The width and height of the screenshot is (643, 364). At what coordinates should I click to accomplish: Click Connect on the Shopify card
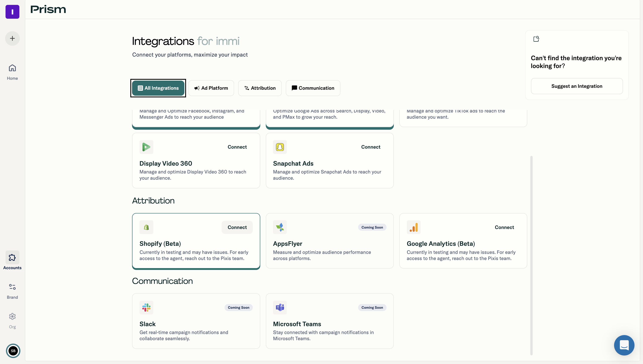pyautogui.click(x=237, y=227)
